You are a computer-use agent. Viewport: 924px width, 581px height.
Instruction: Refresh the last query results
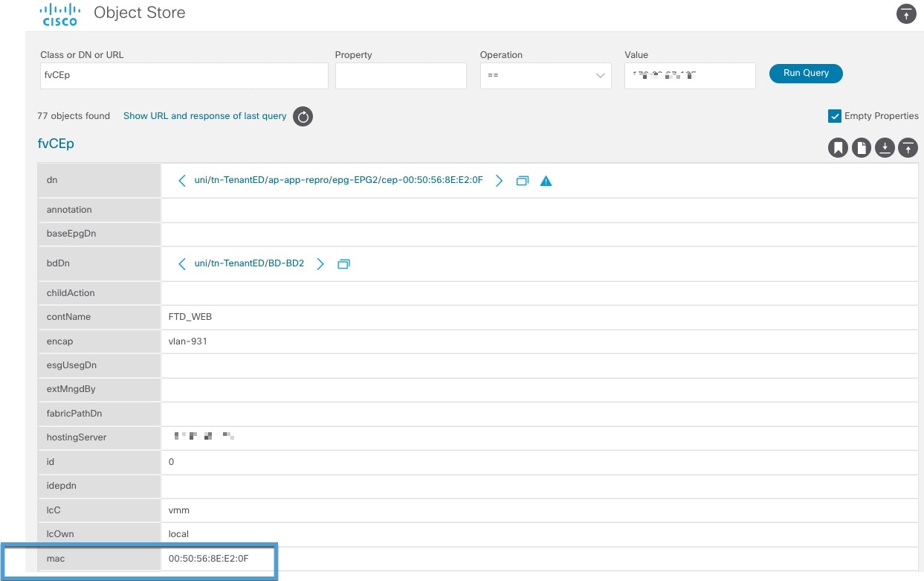point(303,117)
